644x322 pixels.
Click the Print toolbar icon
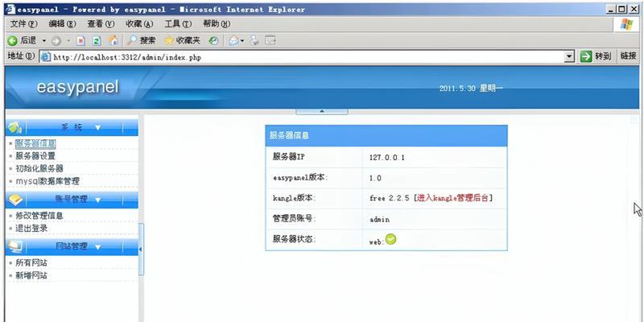pos(254,40)
